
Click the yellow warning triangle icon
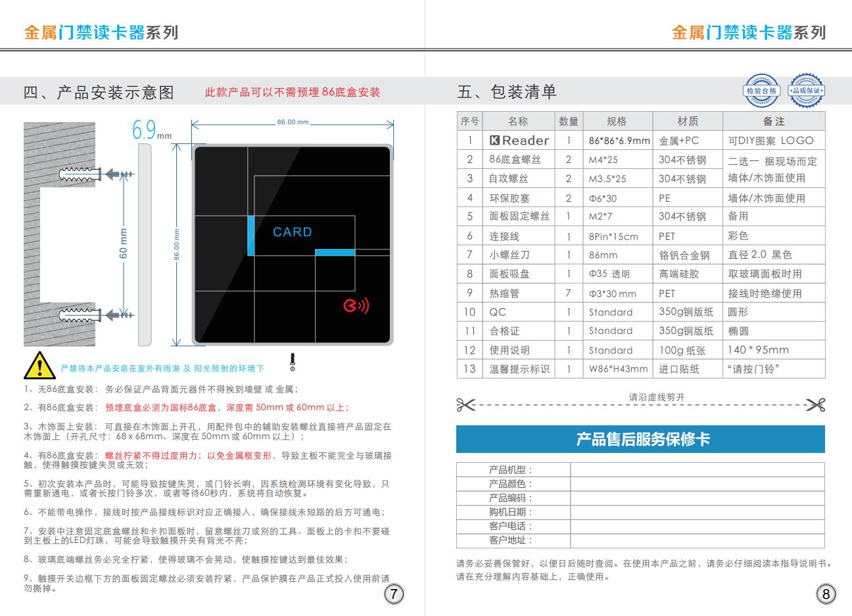tap(39, 366)
